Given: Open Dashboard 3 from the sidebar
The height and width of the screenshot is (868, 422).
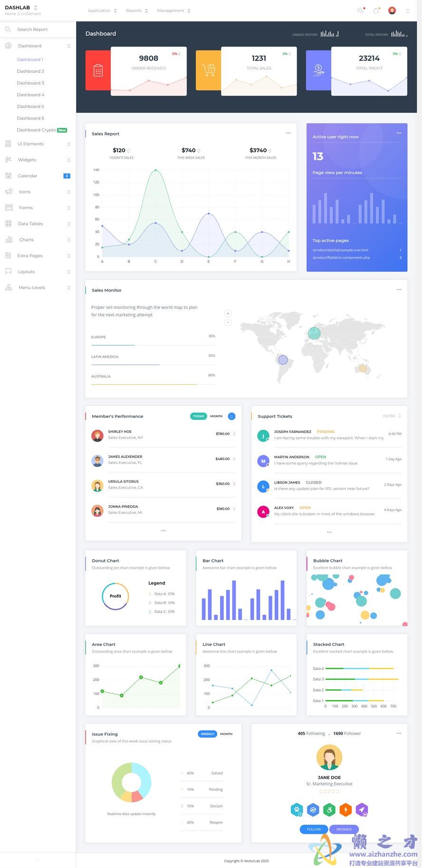Looking at the screenshot, I should (x=30, y=83).
